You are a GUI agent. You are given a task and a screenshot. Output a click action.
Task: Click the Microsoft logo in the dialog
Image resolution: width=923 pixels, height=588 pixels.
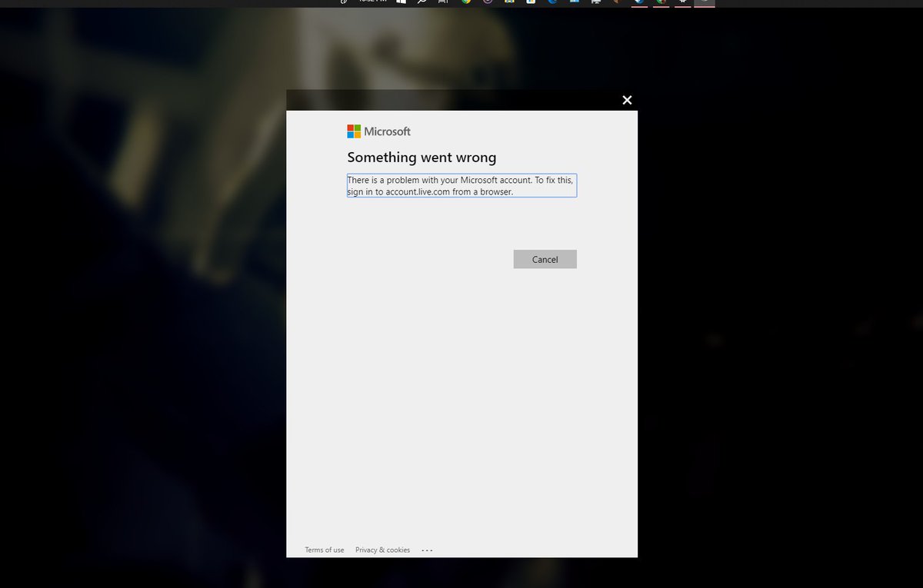click(x=378, y=131)
